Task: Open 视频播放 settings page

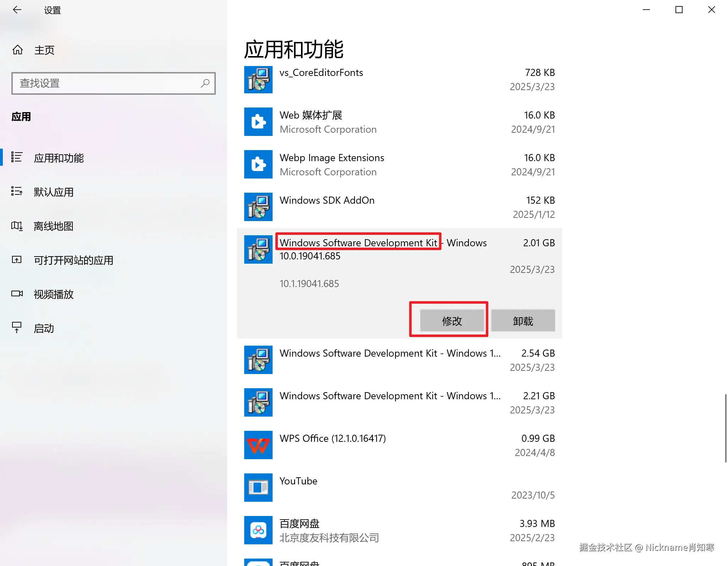Action: click(x=54, y=294)
